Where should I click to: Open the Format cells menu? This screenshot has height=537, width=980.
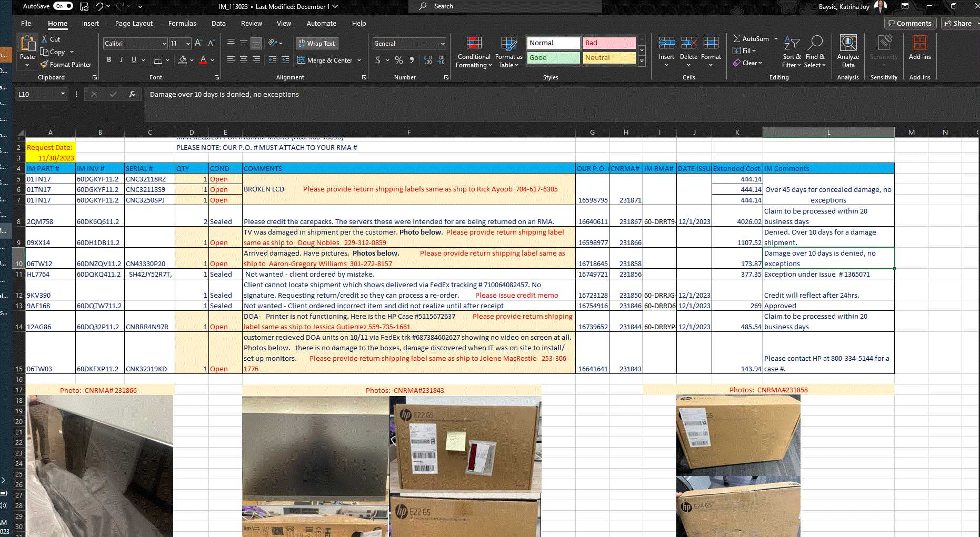tap(711, 52)
